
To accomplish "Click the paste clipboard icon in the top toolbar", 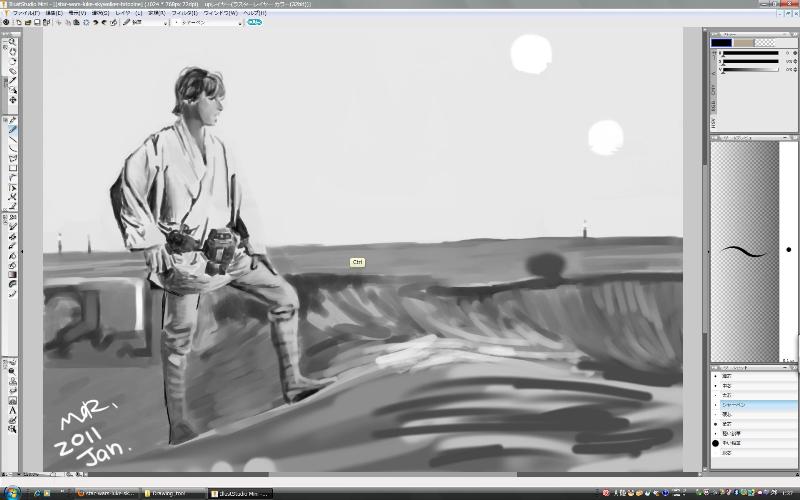I will [x=77, y=22].
